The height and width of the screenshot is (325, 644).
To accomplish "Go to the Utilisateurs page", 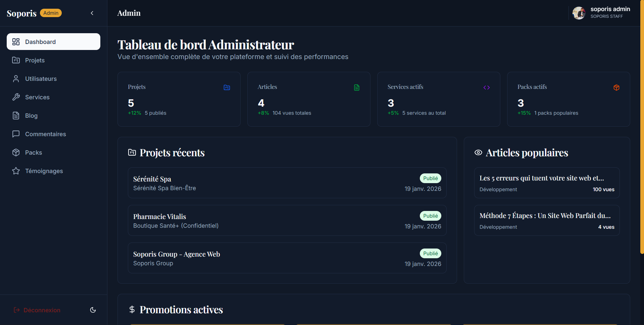I will point(41,79).
